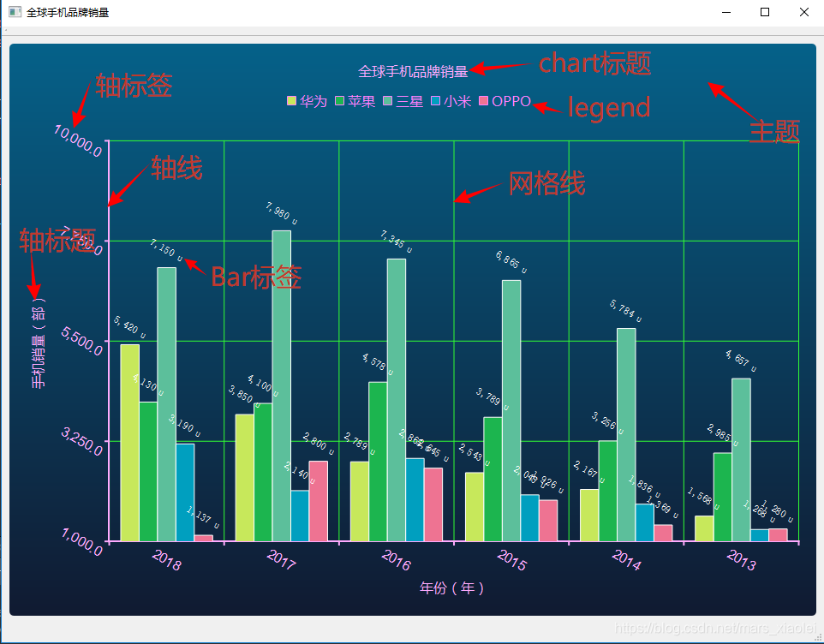Image resolution: width=824 pixels, height=644 pixels.
Task: Click the blue 小米 bar for 2017
Action: [300, 516]
